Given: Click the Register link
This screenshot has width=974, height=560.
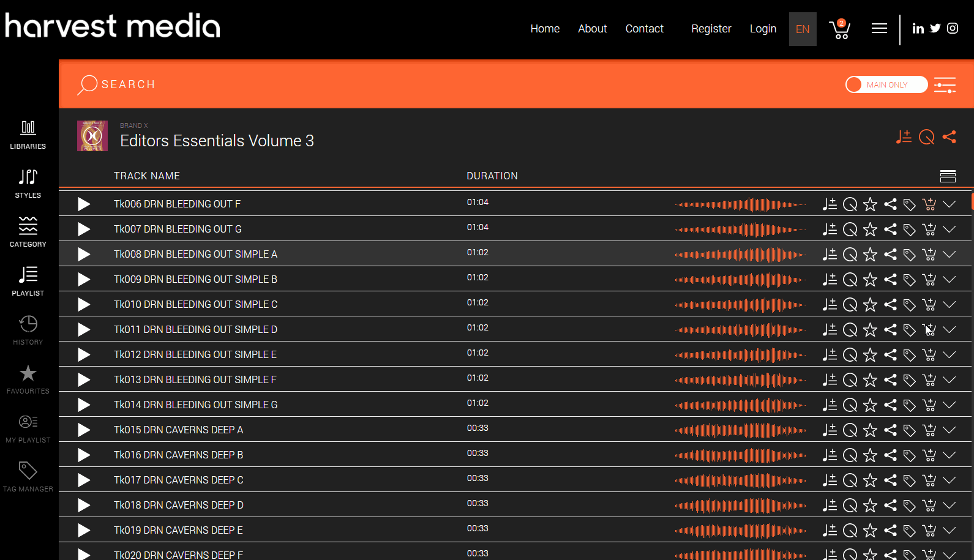Looking at the screenshot, I should [x=711, y=29].
